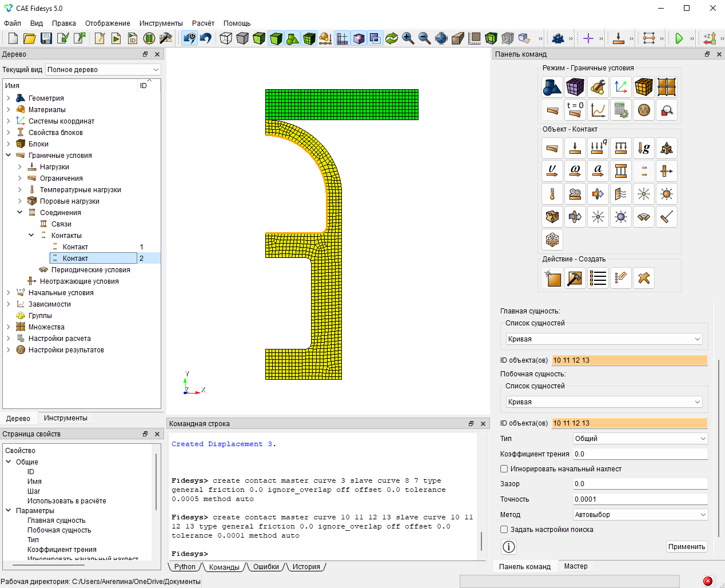The height and width of the screenshot is (588, 725).
Task: Toggle 'Игнорировать начальный нахлест' checkbox
Action: [504, 469]
